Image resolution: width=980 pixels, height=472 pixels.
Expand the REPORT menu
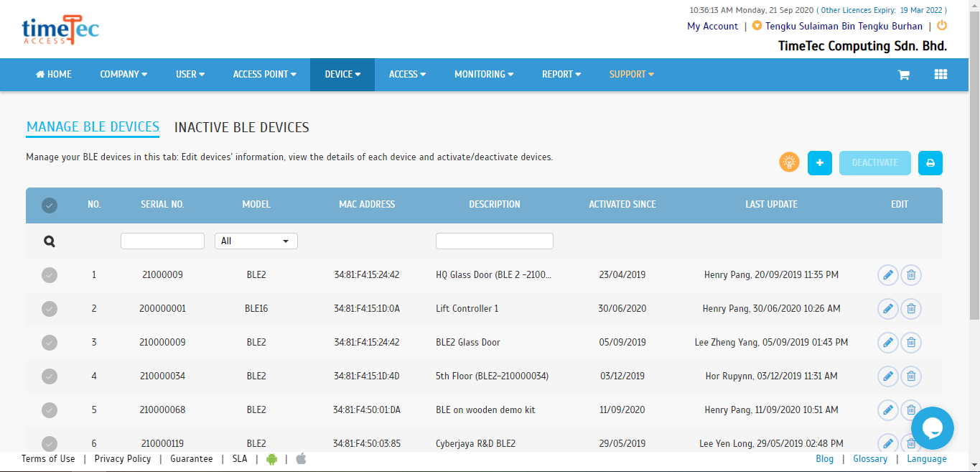(561, 74)
